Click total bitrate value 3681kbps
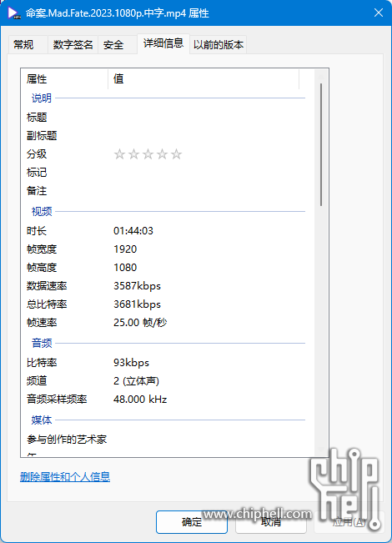Viewport: 392px width, 543px height. 137,304
